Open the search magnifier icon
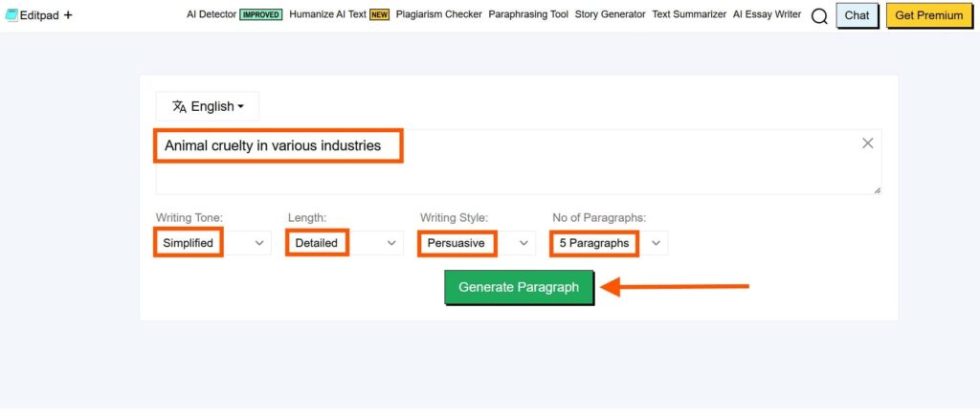Viewport: 980px width, 420px height. 819,16
